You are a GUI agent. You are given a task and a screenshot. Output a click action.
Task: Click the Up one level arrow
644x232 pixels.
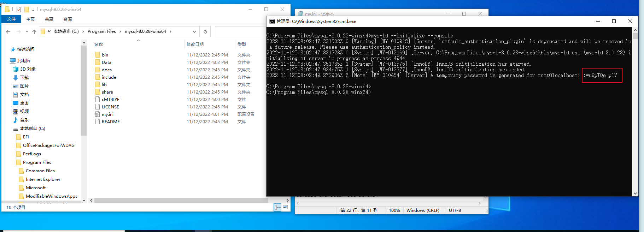point(34,32)
